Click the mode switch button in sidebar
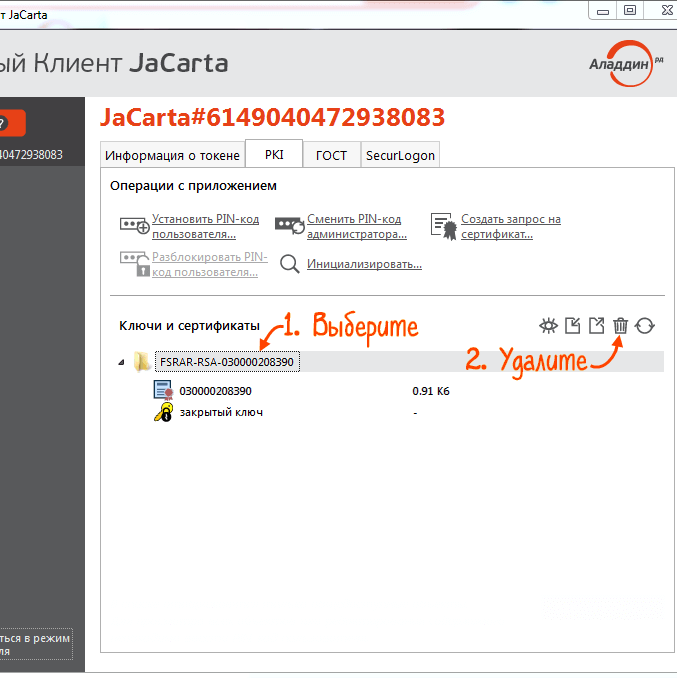The image size is (677, 678). 36,644
